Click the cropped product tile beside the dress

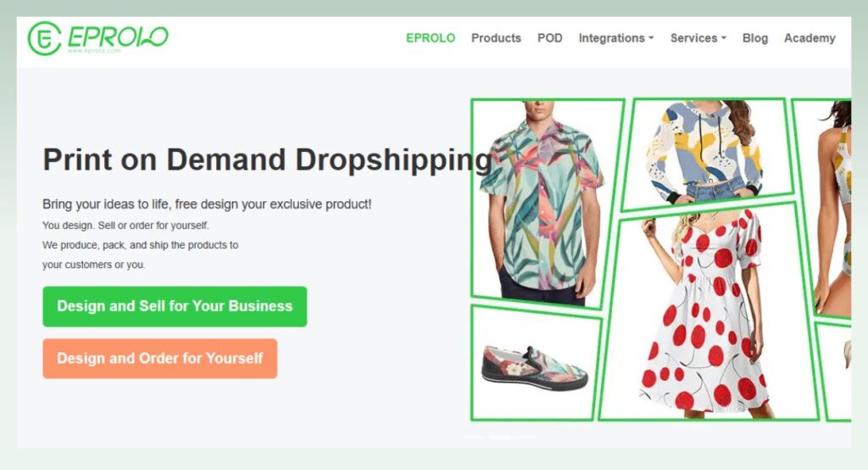click(x=836, y=372)
